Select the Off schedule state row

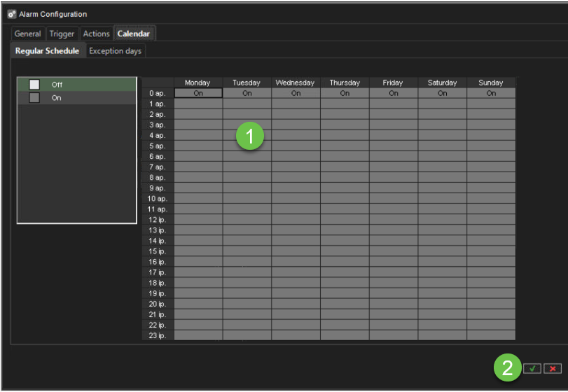[77, 85]
